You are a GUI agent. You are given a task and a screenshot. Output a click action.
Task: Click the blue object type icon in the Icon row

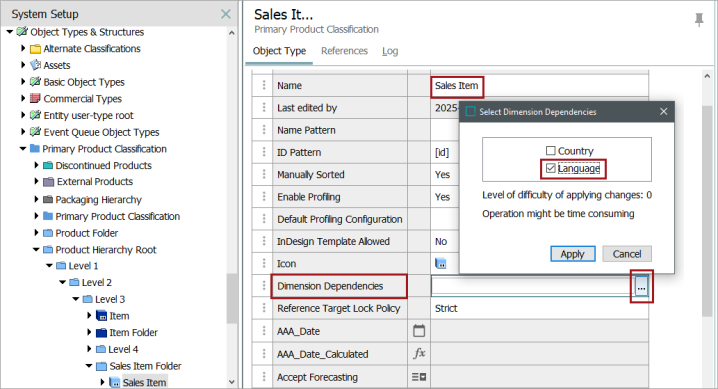point(441,264)
